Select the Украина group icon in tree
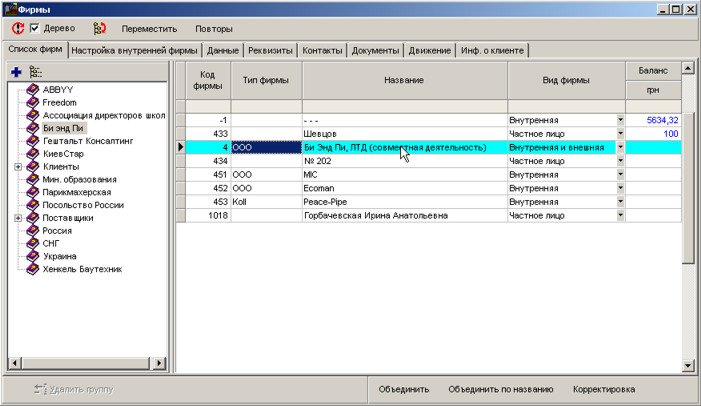The width and height of the screenshot is (701, 406). [x=32, y=255]
